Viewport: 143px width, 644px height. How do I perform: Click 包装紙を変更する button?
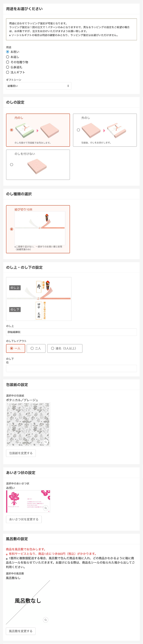point(21,453)
